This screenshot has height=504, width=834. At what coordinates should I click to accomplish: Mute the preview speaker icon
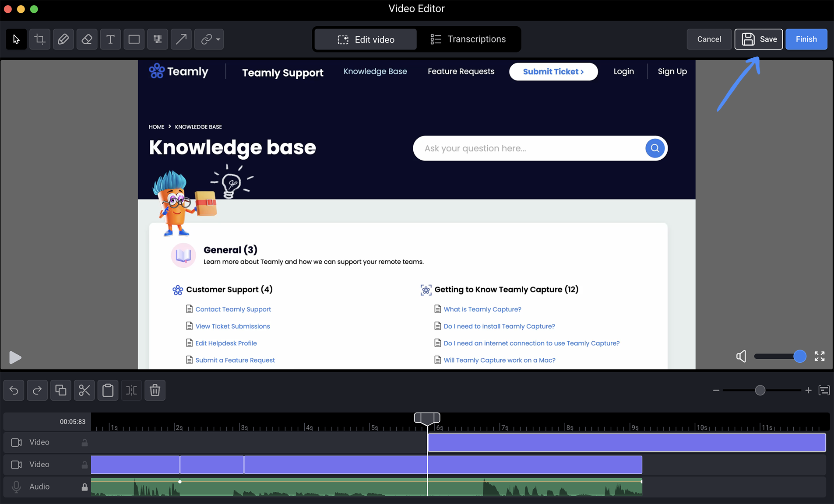741,357
